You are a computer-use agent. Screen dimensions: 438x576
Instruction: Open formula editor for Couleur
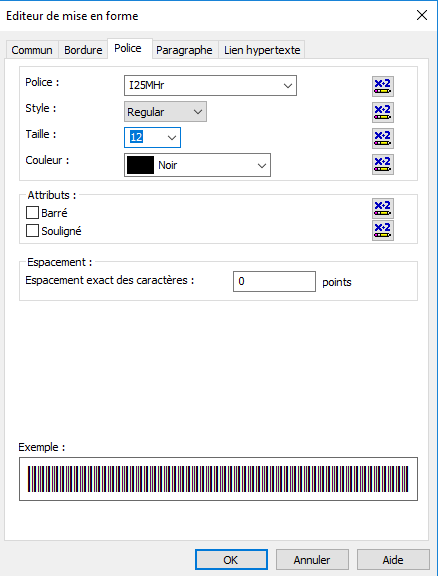coord(383,164)
